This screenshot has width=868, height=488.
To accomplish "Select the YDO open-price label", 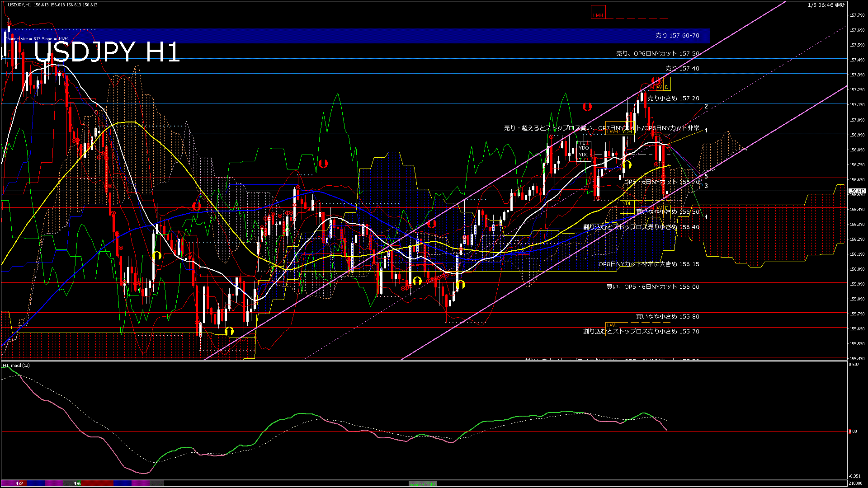I will (583, 147).
